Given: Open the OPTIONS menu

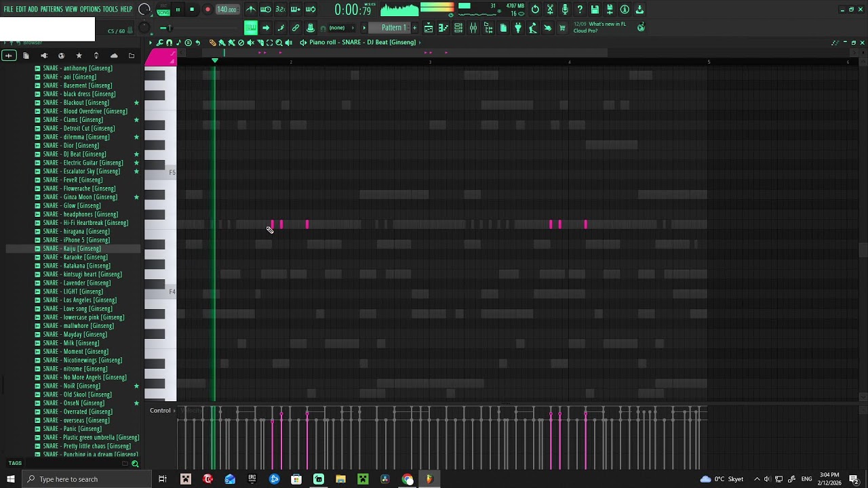Looking at the screenshot, I should 90,9.
